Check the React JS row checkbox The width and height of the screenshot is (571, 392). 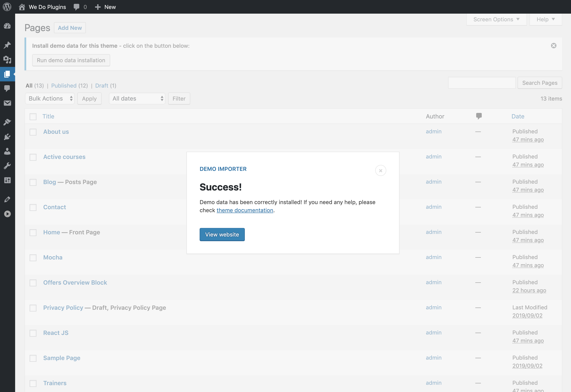[33, 333]
